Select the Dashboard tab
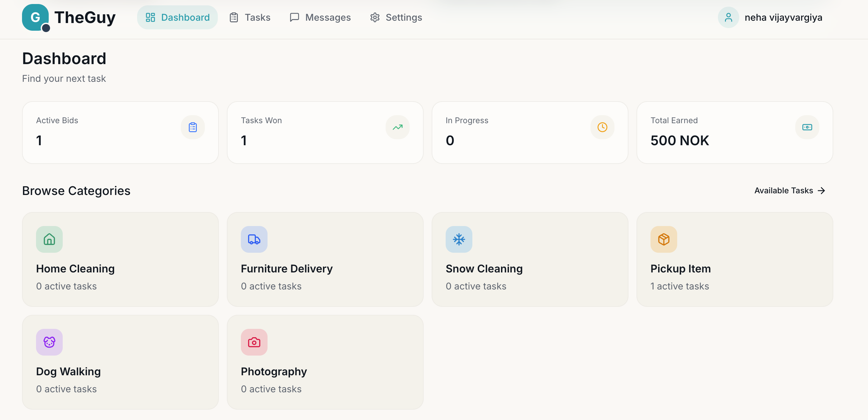This screenshot has height=420, width=868. tap(177, 17)
